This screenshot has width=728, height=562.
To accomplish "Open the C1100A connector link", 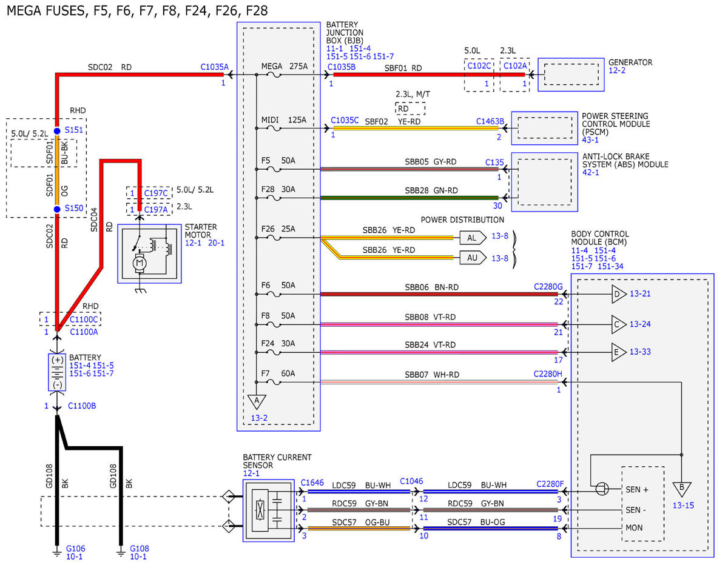I will pyautogui.click(x=83, y=332).
